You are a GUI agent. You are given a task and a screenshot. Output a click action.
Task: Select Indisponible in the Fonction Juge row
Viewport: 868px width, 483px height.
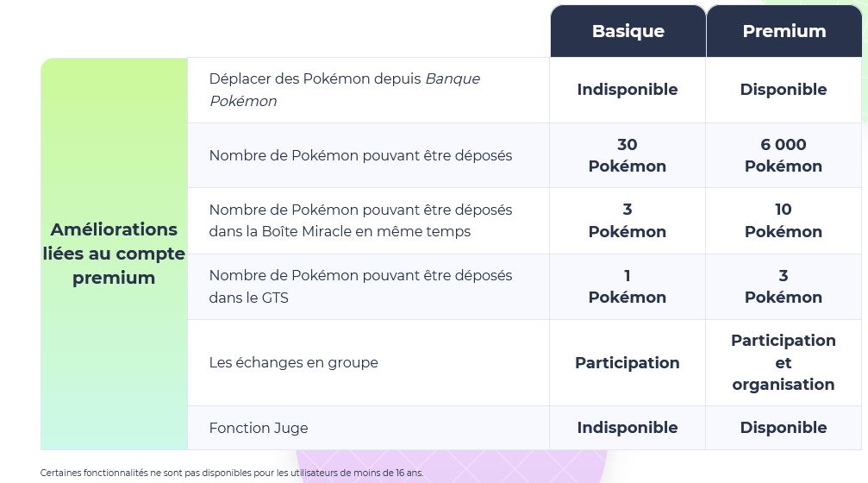(x=628, y=428)
